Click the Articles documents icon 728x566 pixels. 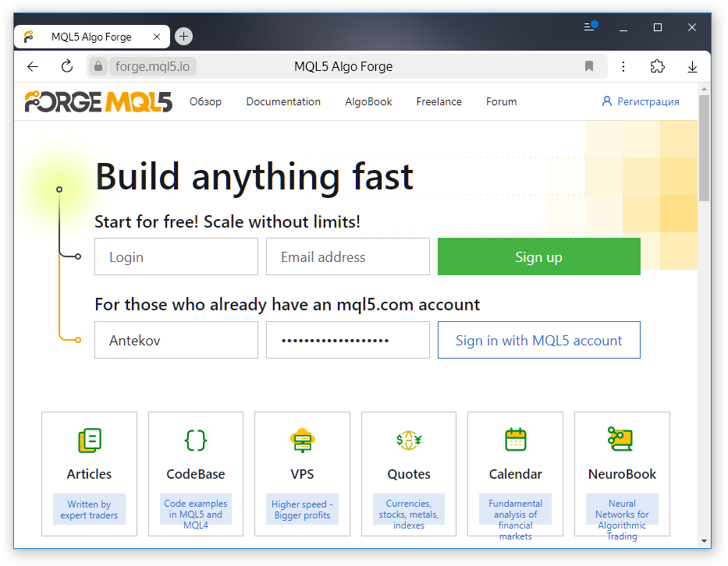coord(90,440)
